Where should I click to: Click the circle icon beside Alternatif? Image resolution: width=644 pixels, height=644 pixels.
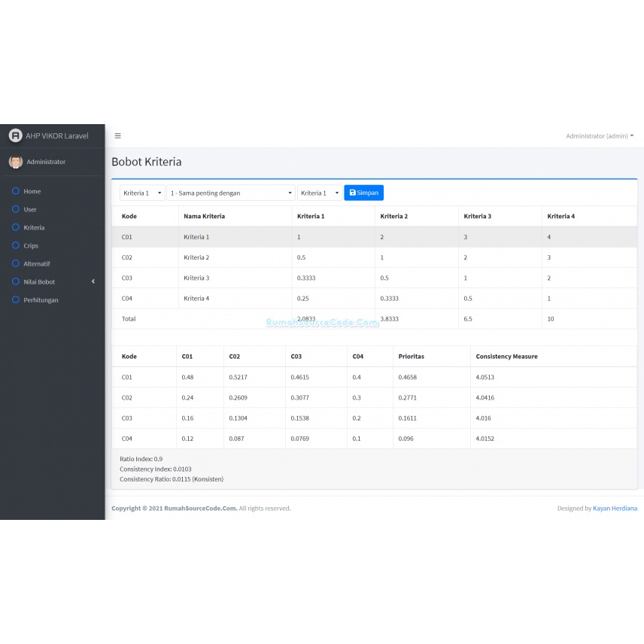coord(16,263)
